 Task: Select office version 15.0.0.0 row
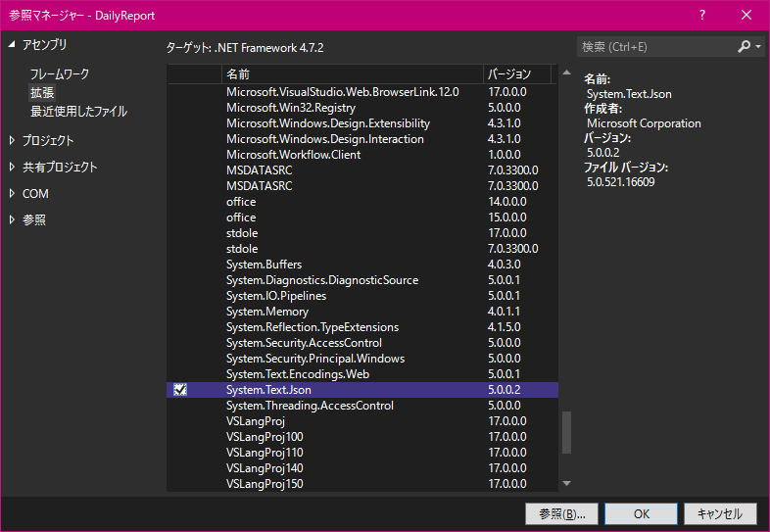362,218
